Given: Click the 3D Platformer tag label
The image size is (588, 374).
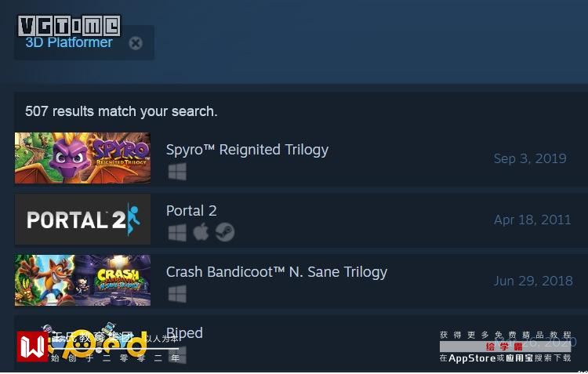Looking at the screenshot, I should pyautogui.click(x=69, y=42).
